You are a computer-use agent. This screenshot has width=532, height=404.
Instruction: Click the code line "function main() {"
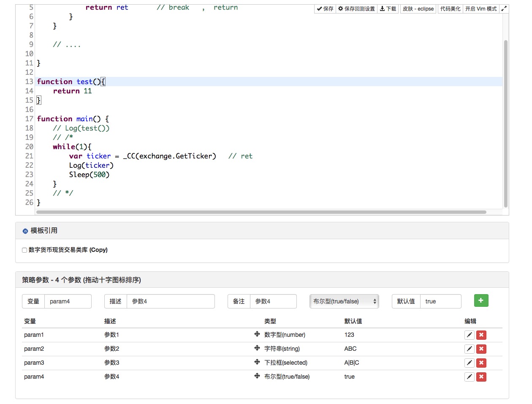pos(73,119)
